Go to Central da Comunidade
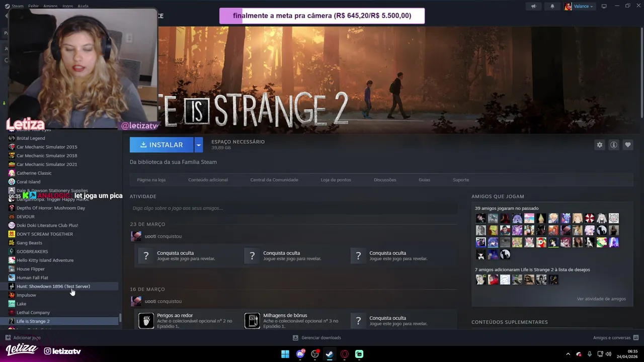This screenshot has height=362, width=644. point(274,179)
